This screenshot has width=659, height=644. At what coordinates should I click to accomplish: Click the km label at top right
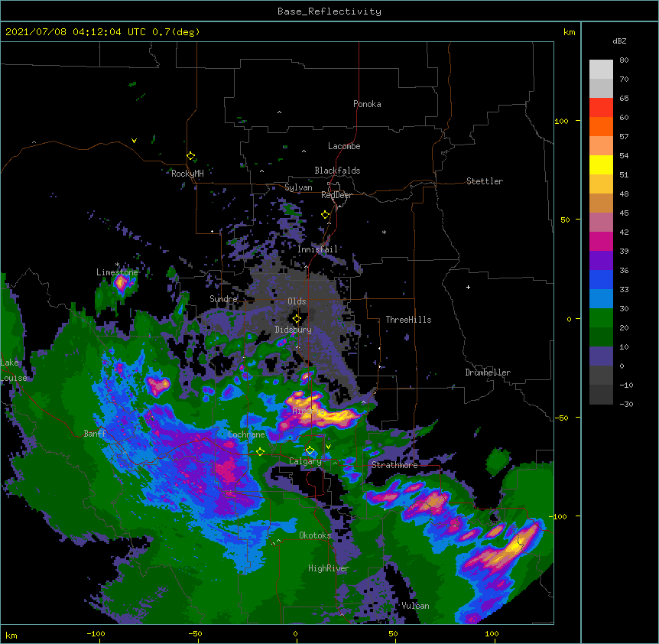pos(569,32)
